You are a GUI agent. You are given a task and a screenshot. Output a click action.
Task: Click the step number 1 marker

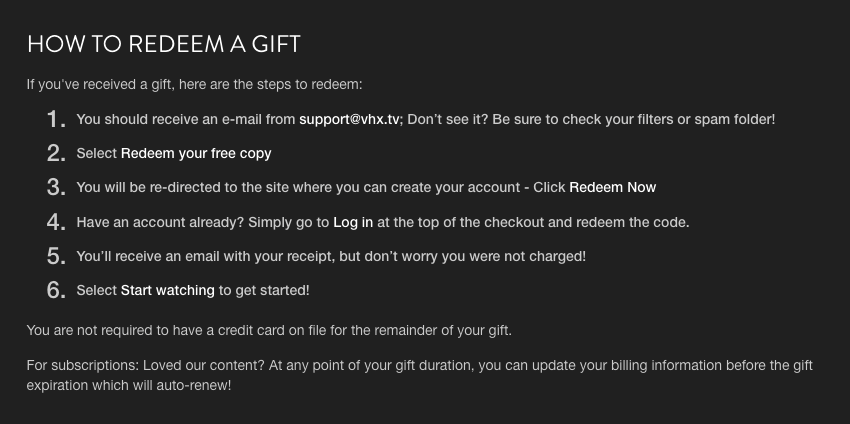(x=56, y=119)
